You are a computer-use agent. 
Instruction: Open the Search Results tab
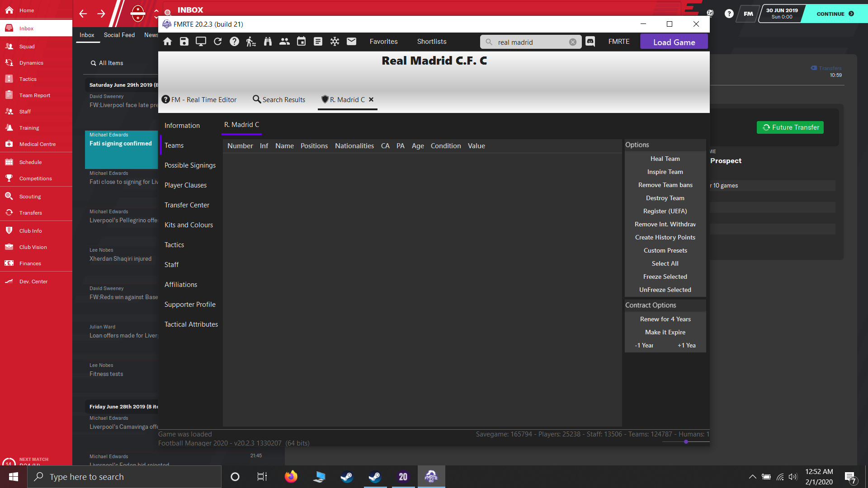(x=279, y=99)
